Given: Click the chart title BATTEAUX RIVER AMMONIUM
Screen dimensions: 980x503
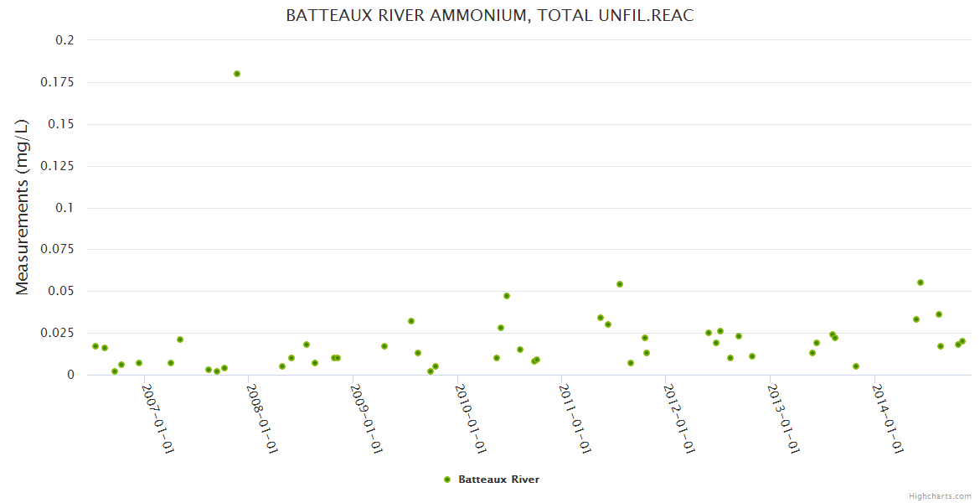Looking at the screenshot, I should pos(490,16).
